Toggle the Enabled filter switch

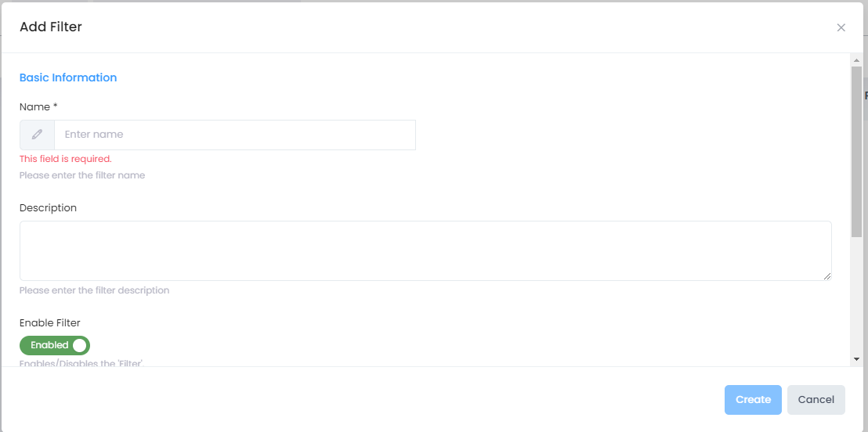[55, 345]
